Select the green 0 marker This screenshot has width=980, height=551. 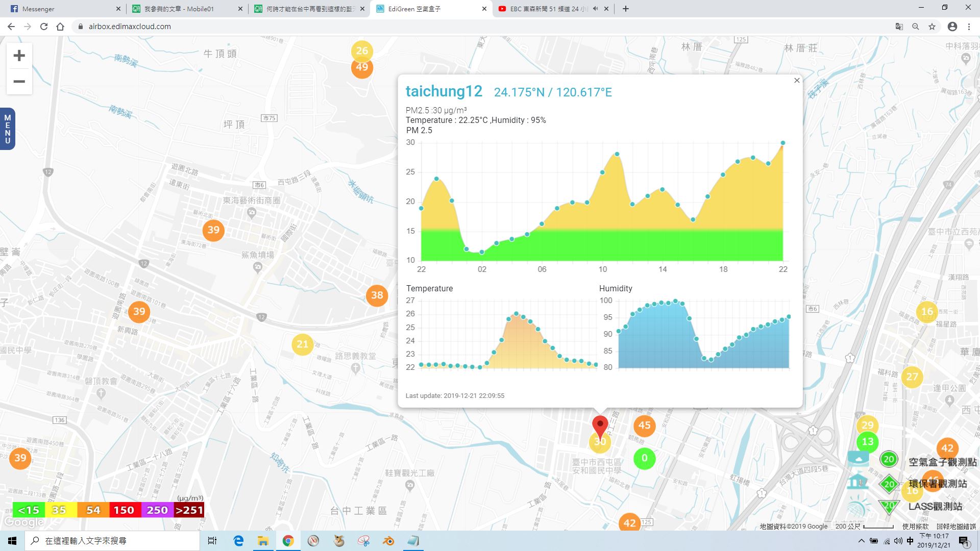644,458
